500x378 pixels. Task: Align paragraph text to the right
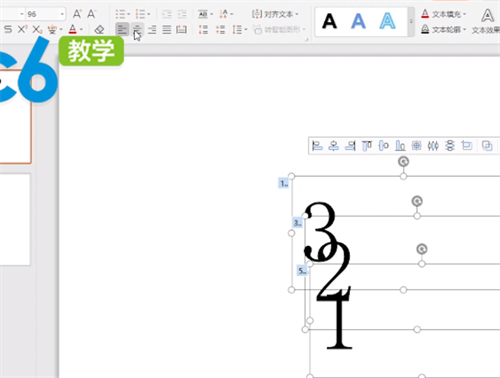tap(152, 30)
